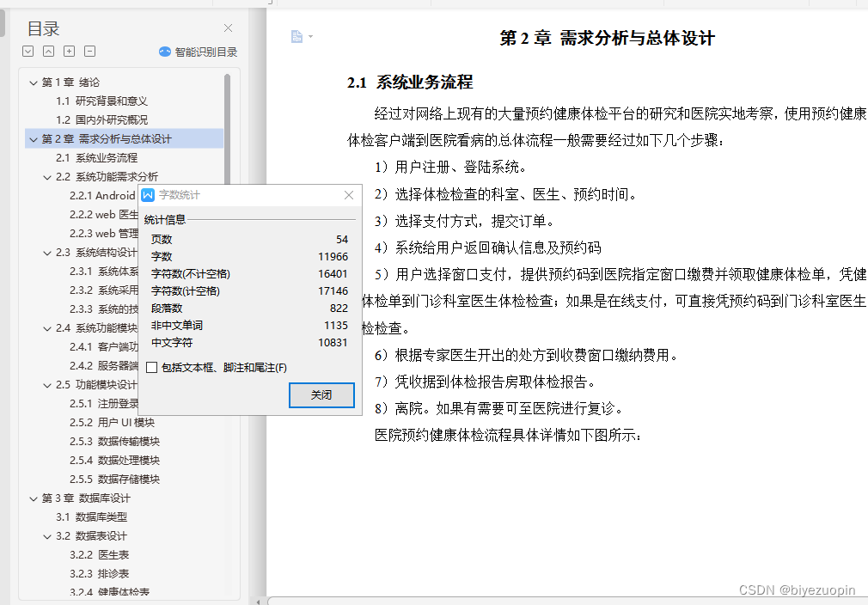This screenshot has width=868, height=605.
Task: Close the 字数统计 dialog with X
Action: [x=349, y=195]
